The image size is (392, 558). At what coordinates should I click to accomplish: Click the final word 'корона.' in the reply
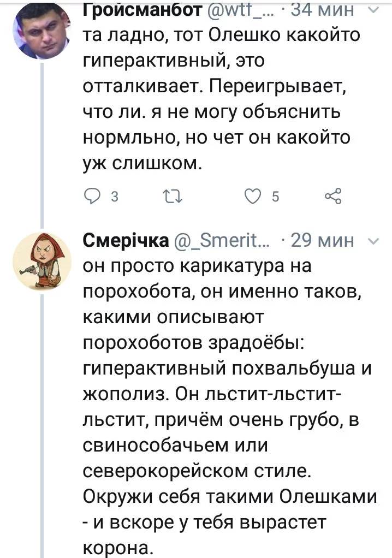(115, 548)
